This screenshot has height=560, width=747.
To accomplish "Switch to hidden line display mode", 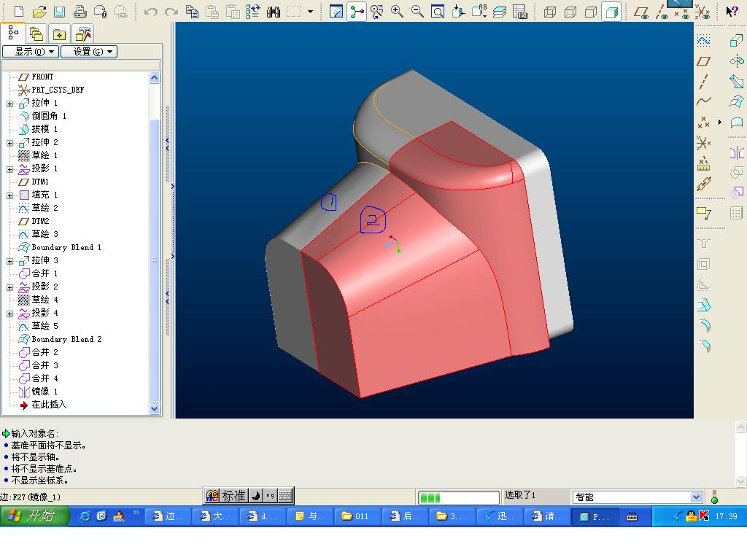I will coord(570,12).
